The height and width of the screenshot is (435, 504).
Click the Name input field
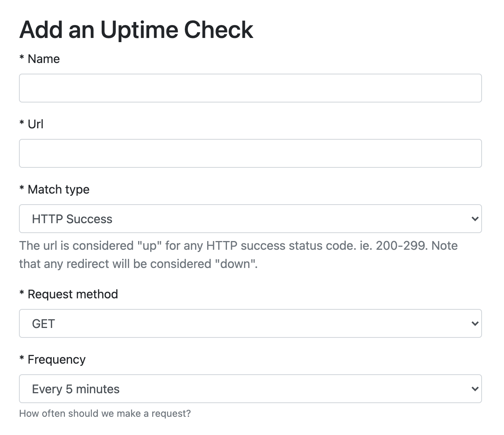click(250, 88)
